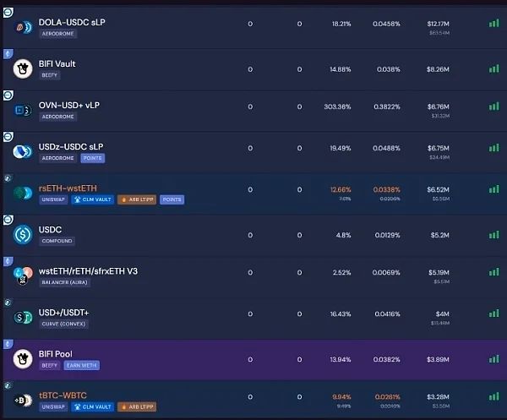
Task: Click the USDz-USDC sLP token pair icon
Action: click(x=23, y=152)
